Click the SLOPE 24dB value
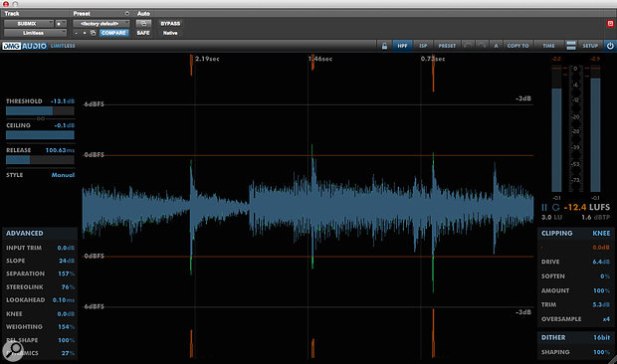The height and width of the screenshot is (364, 617). tap(67, 261)
